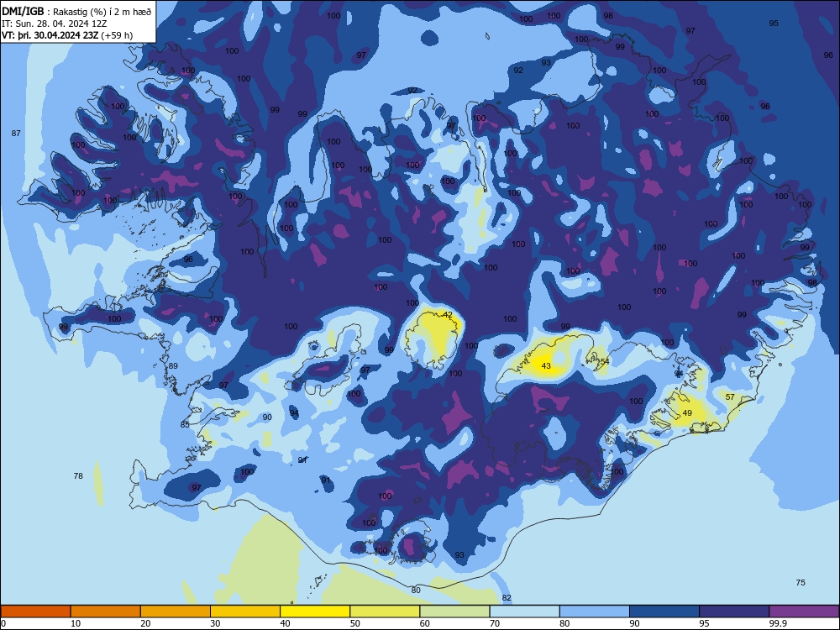Click the '70' legend tick label

[x=495, y=623]
